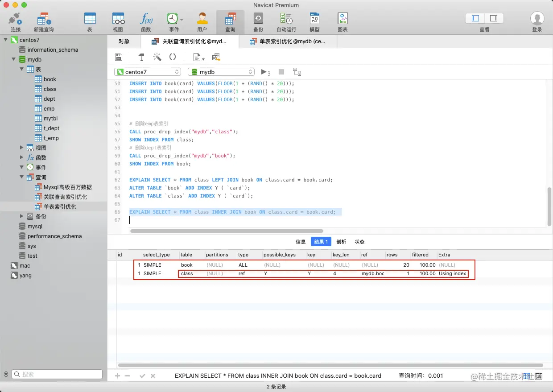This screenshot has height=392, width=553.
Task: Expand the 视图 tree node
Action: [x=22, y=148]
